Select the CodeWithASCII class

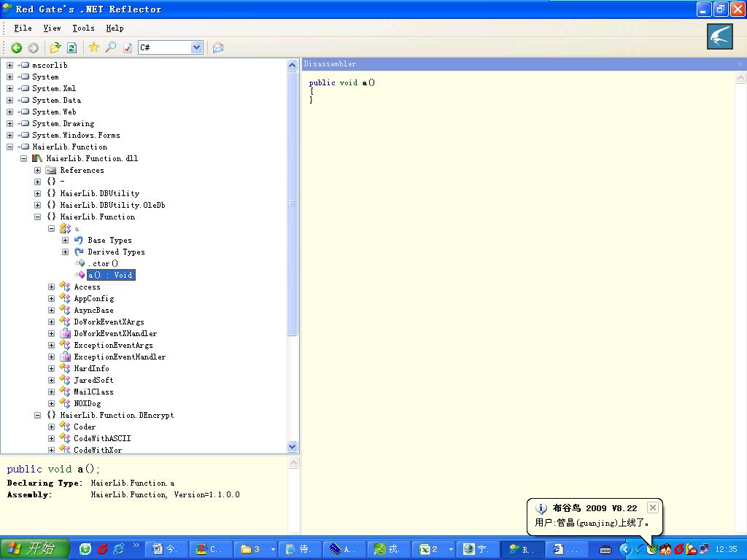(x=102, y=438)
